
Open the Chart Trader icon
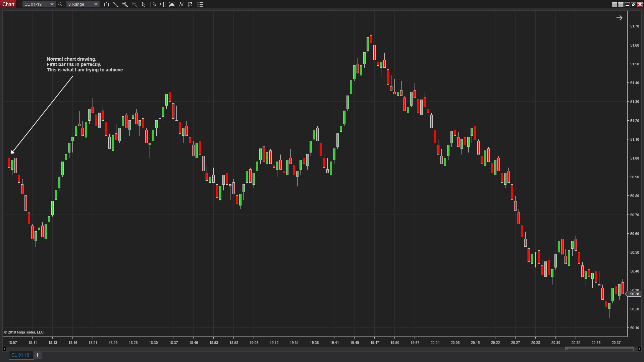(x=163, y=4)
